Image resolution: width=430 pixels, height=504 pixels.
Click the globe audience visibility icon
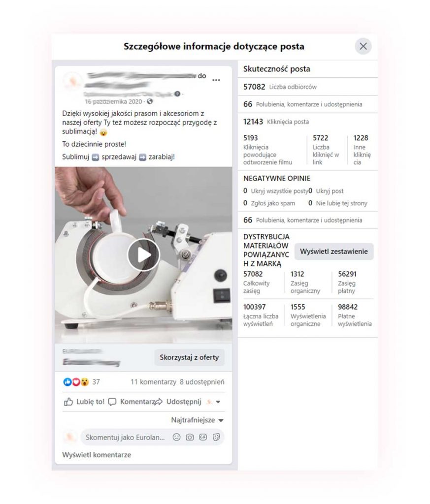(x=150, y=101)
